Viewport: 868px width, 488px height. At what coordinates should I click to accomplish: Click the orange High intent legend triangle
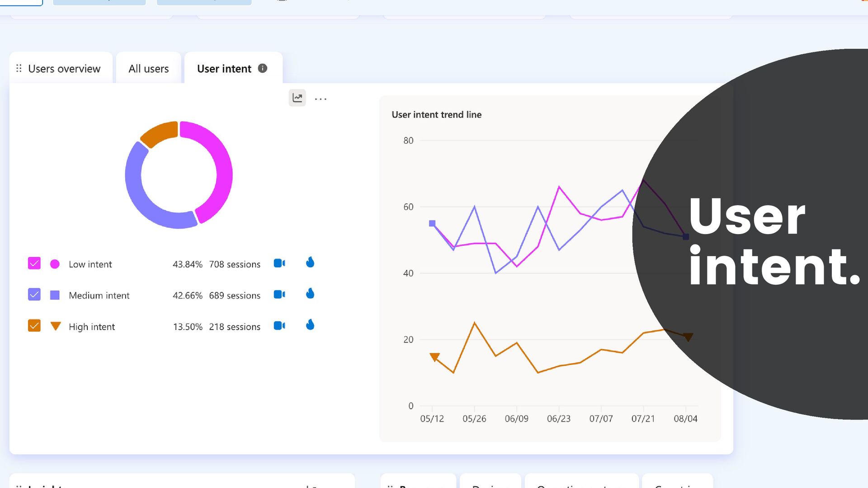[56, 326]
